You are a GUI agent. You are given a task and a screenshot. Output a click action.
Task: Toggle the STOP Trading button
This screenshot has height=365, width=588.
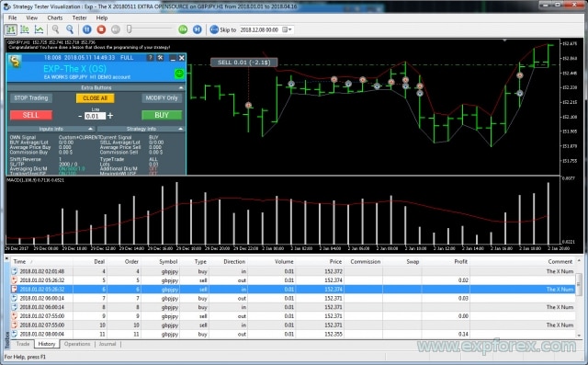[31, 97]
